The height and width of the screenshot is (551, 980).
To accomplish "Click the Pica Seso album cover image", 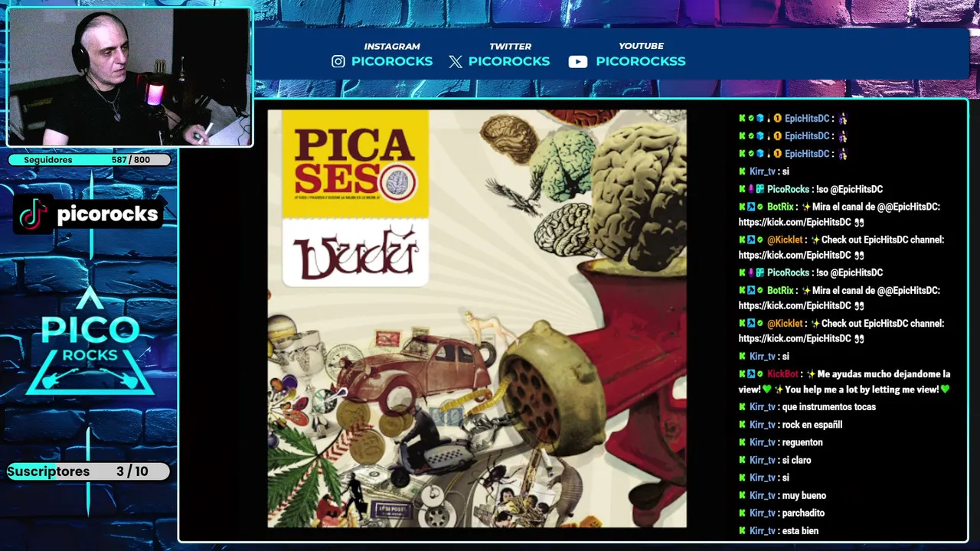I will 477,318.
